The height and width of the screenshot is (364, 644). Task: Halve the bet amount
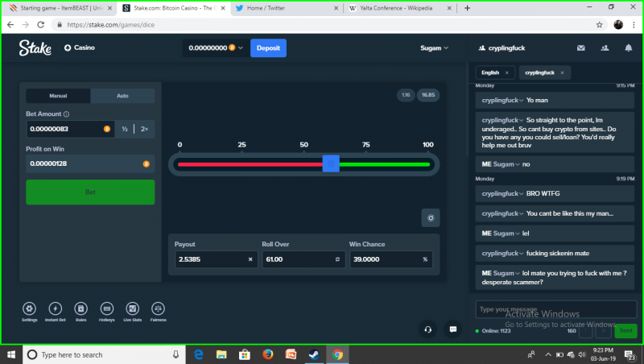(125, 129)
